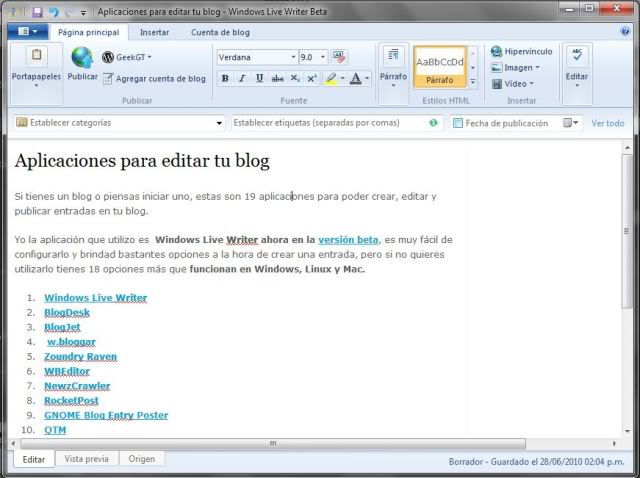This screenshot has width=640, height=478.
Task: Open the QTM list link
Action: (55, 430)
